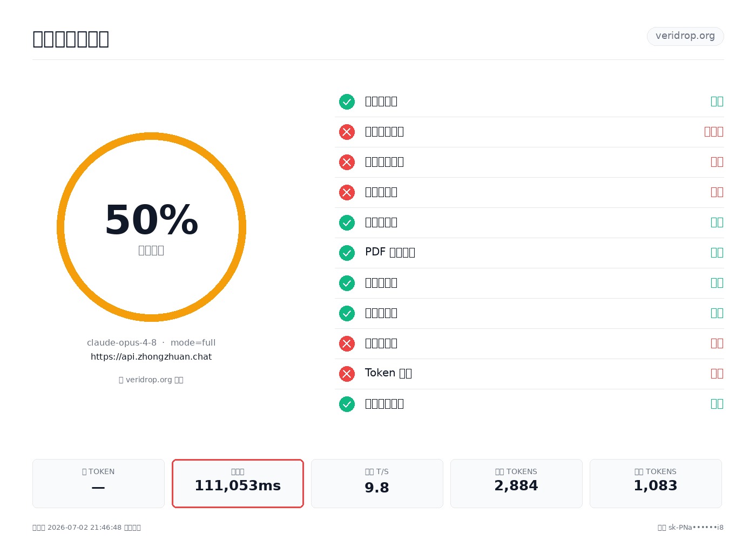
Task: Click the red cross icon directly above the Token row
Action: coord(347,343)
